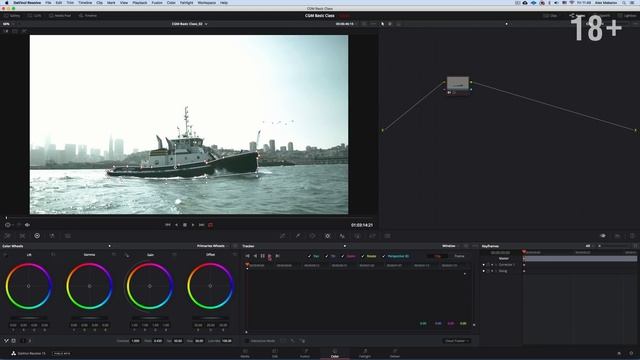Toggle Tilt tracking checkbox
This screenshot has width=640, height=360.
point(327,256)
